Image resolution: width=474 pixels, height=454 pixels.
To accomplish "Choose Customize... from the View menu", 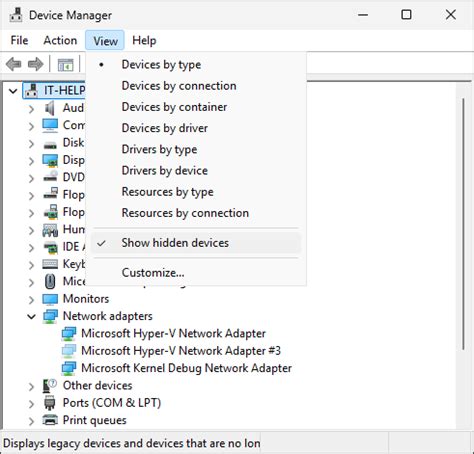I will (x=196, y=273).
